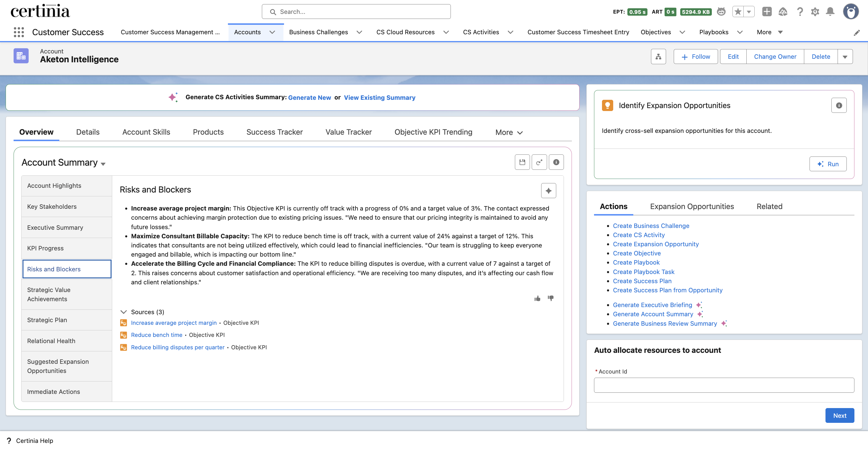The image size is (868, 450).
Task: Open the Related tab
Action: [x=769, y=207]
